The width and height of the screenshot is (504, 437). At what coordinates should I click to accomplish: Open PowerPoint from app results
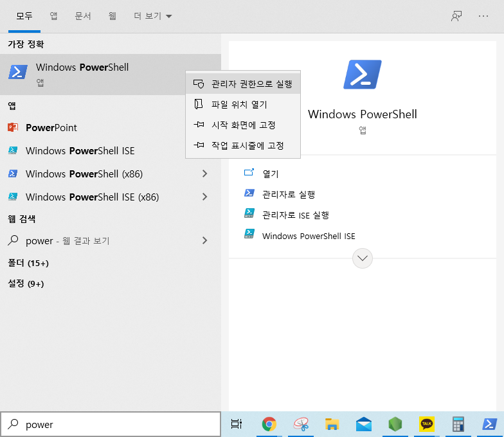pyautogui.click(x=109, y=127)
